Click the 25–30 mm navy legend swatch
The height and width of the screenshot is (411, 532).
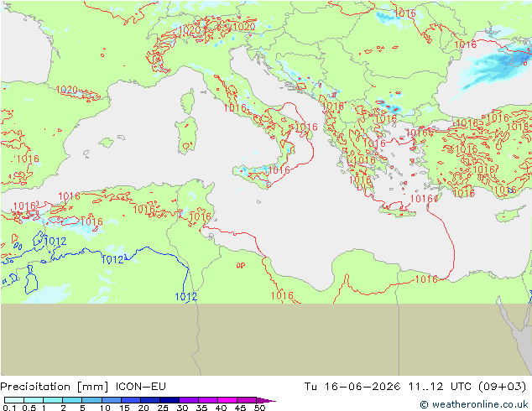point(169,400)
